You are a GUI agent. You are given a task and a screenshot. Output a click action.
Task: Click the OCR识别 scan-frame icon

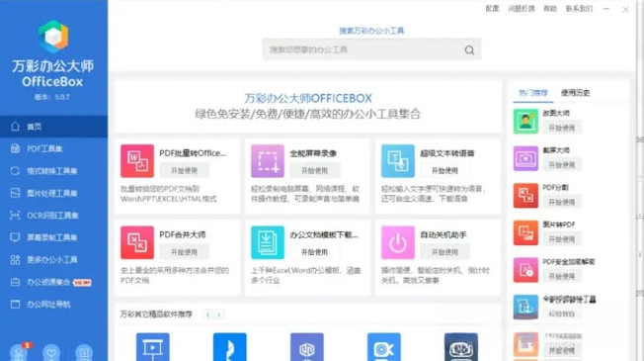15,216
